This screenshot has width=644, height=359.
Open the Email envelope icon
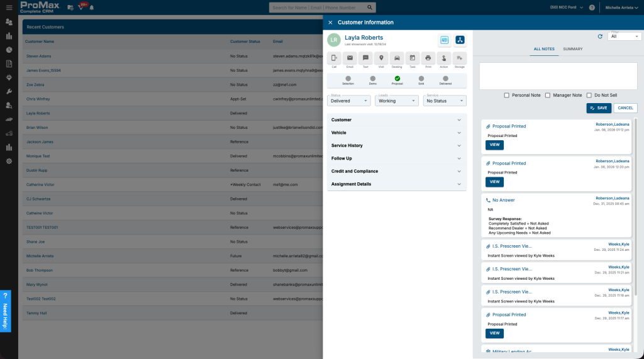350,58
